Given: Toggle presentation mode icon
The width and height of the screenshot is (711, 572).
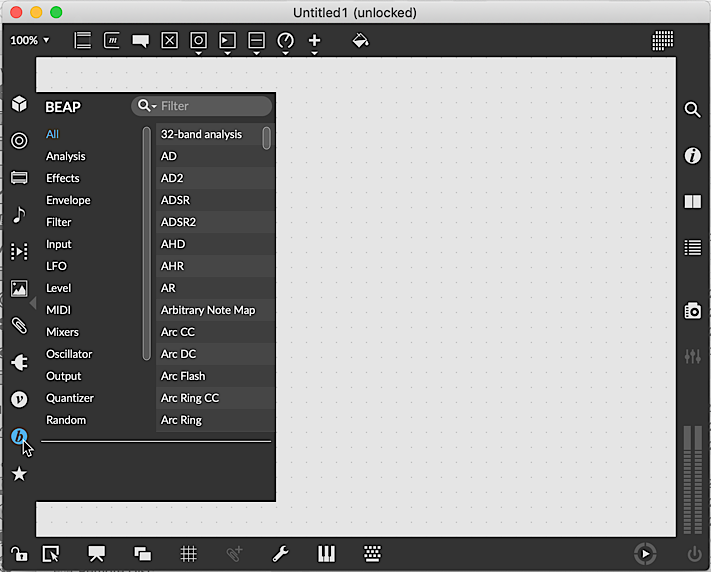Looking at the screenshot, I should [96, 553].
